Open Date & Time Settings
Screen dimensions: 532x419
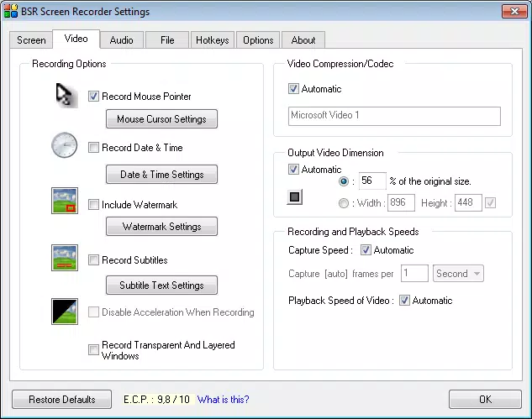(161, 175)
